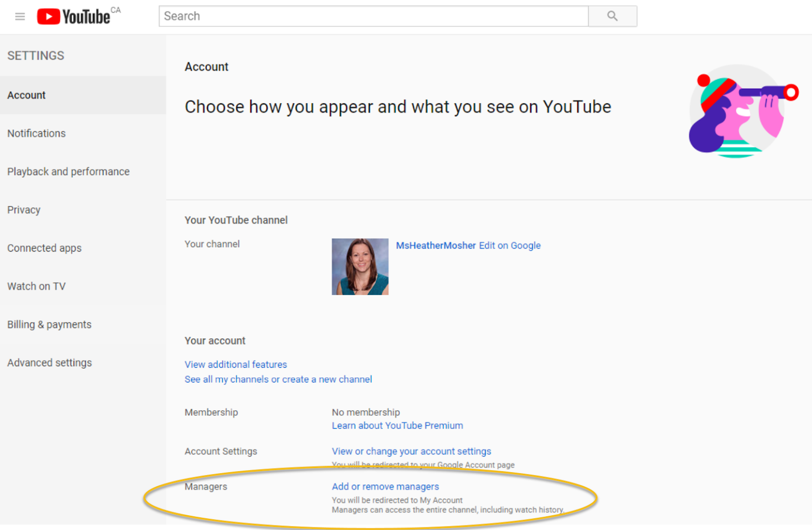The width and height of the screenshot is (812, 530).
Task: Open View or change account settings
Action: pyautogui.click(x=412, y=451)
